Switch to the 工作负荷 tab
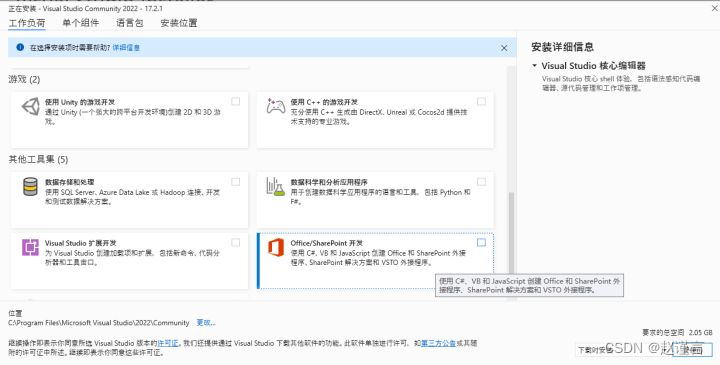This screenshot has height=365, width=720. (27, 23)
